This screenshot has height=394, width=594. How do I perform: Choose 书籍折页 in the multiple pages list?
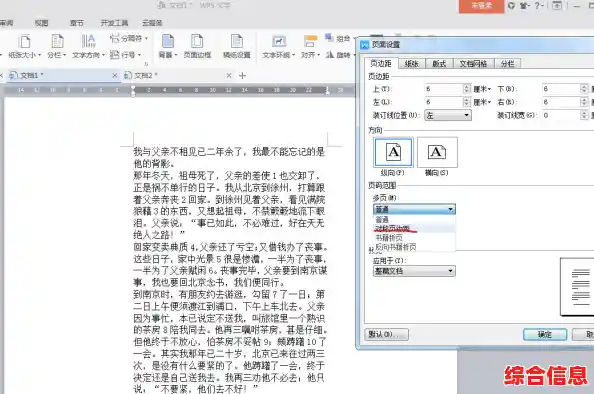[414, 238]
